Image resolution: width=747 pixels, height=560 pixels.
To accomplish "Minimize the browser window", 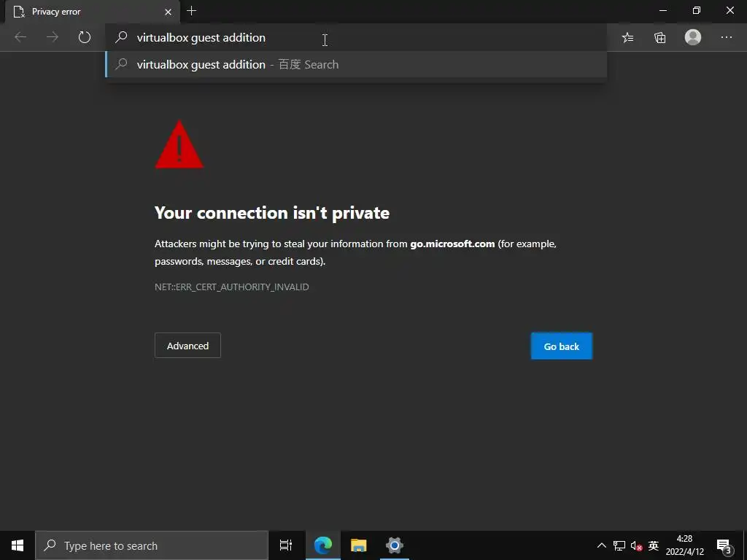I will pos(662,10).
